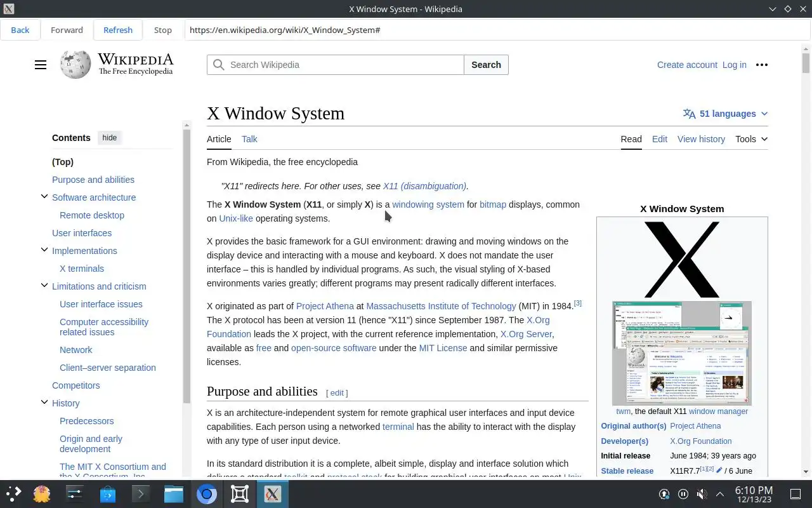Screen dimensions: 812x508
Task: Click the updates tray icon
Action: [664, 493]
